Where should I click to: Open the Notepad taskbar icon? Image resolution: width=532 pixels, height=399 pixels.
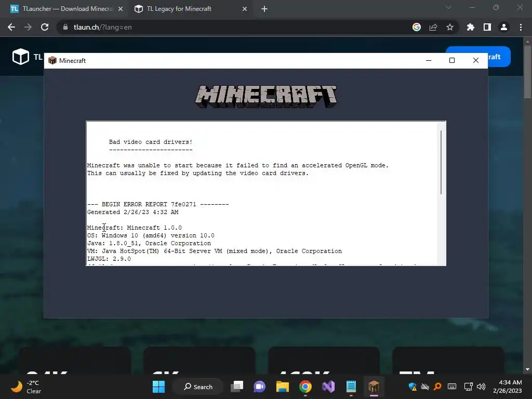[351, 387]
